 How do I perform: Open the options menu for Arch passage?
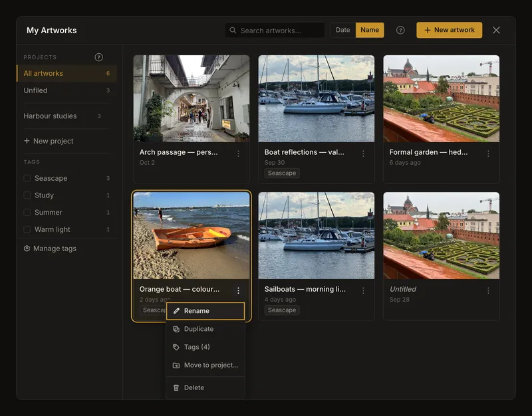click(239, 154)
